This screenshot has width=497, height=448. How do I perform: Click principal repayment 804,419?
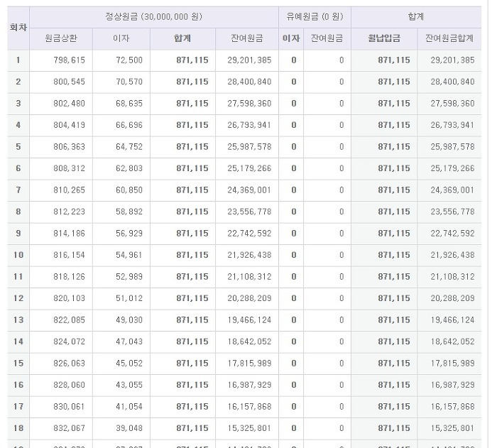click(x=69, y=125)
